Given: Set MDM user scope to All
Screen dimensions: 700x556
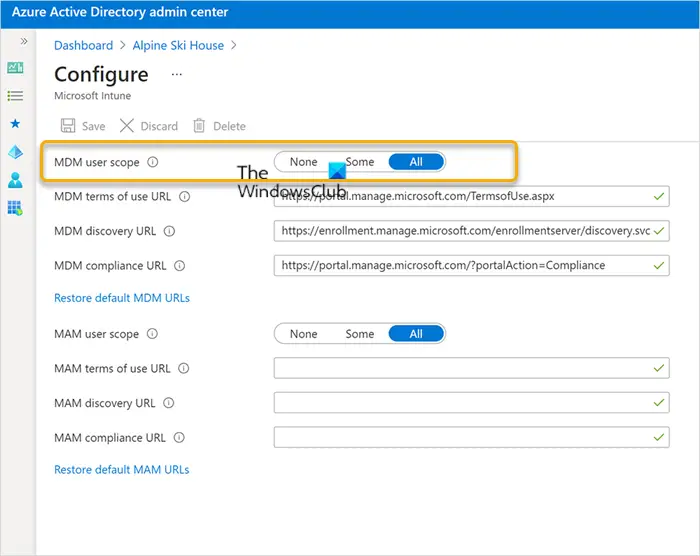Looking at the screenshot, I should pos(416,162).
